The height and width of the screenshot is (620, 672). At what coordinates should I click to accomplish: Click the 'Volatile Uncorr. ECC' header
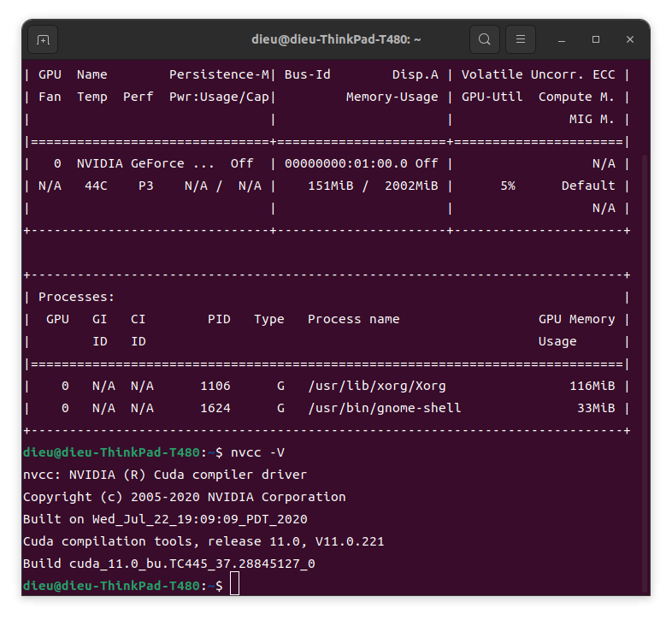[539, 74]
